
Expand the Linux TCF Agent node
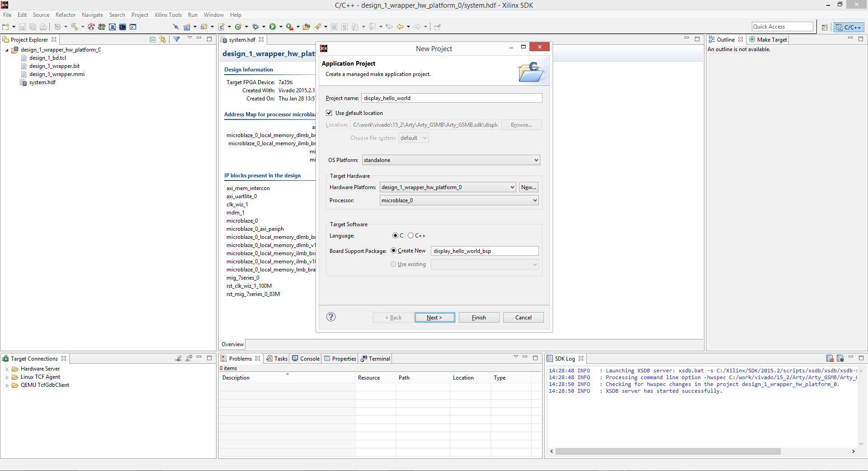[7, 377]
